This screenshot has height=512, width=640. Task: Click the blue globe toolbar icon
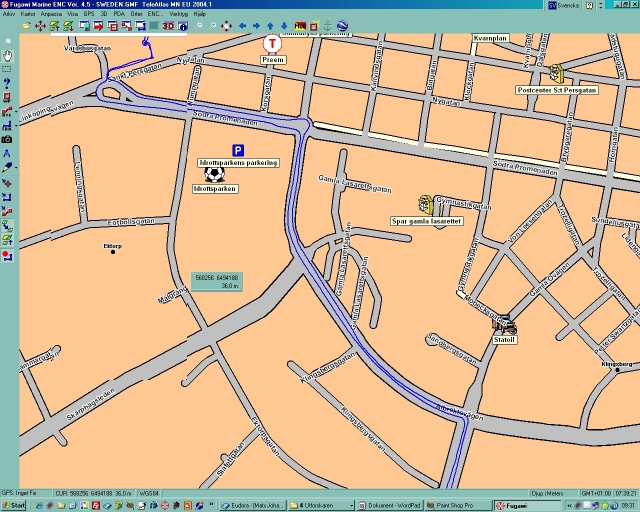coord(342,26)
